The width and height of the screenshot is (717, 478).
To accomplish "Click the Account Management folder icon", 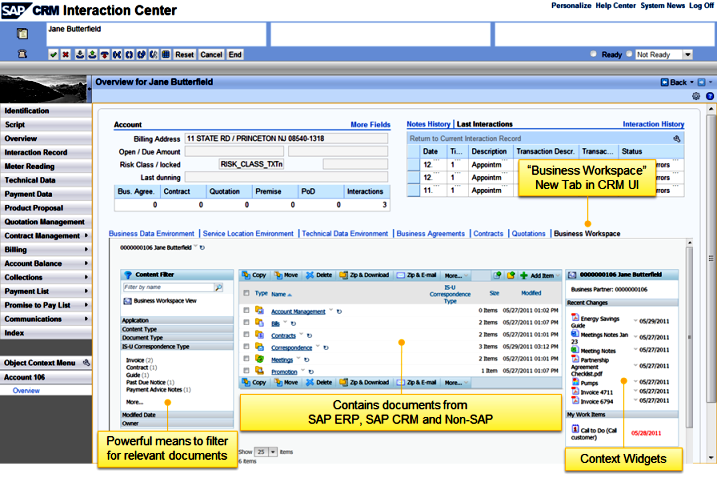I will coord(259,310).
